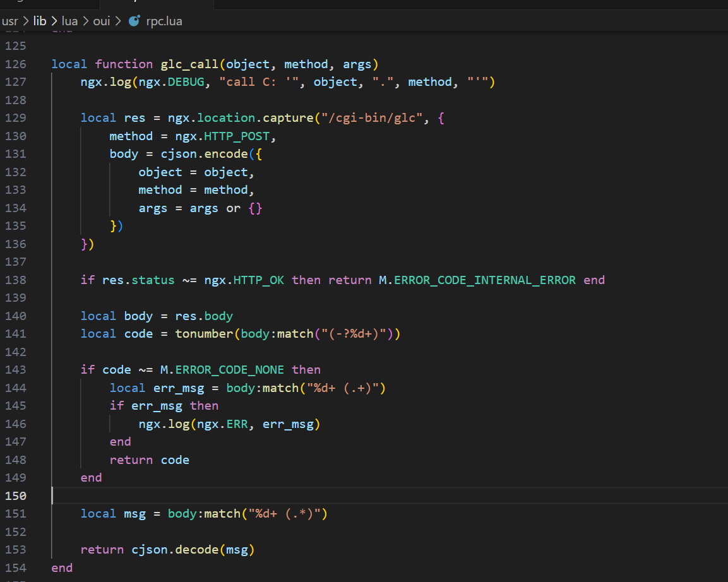728x582 pixels.
Task: Click the 'oui' breadcrumb segment
Action: click(102, 21)
